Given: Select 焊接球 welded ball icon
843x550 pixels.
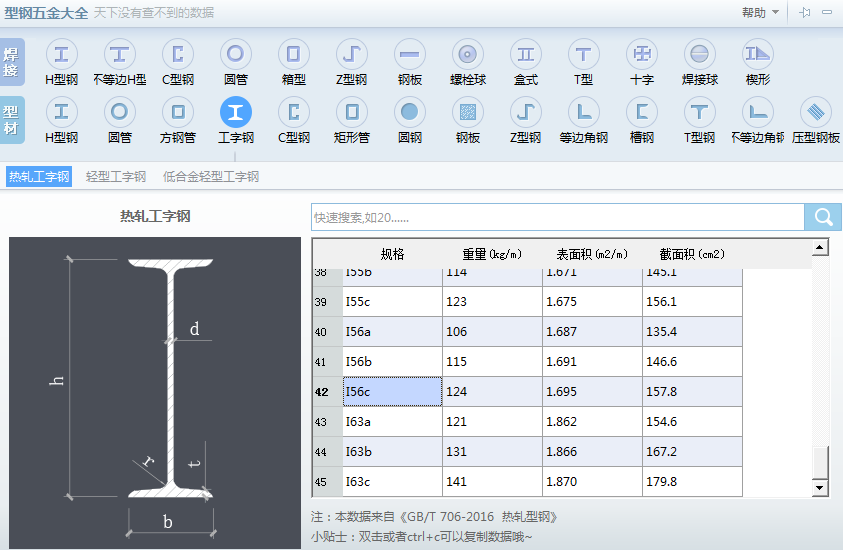Looking at the screenshot, I should pos(700,54).
